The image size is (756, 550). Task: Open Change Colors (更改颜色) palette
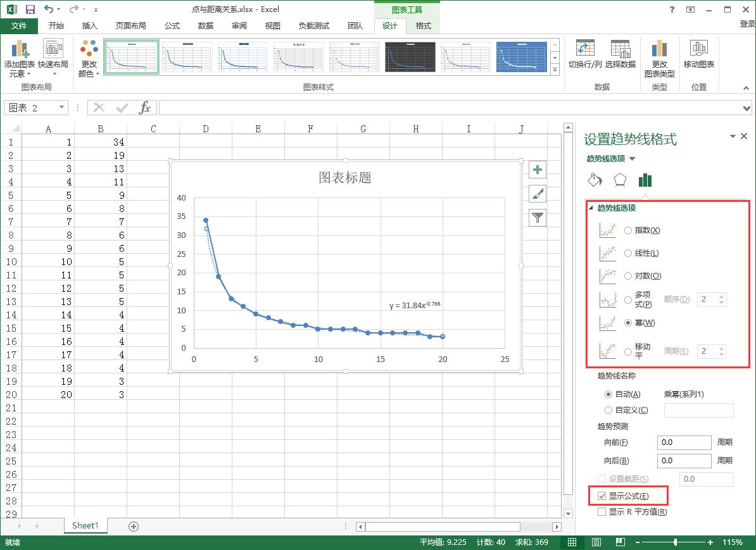(89, 58)
